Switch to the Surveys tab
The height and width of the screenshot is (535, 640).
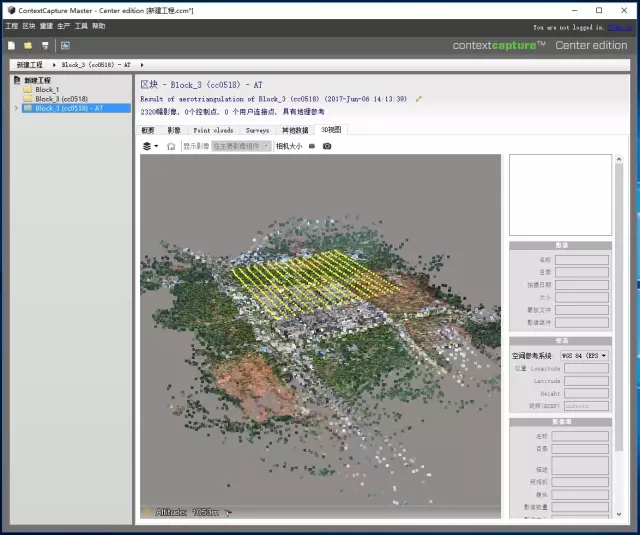pos(257,130)
